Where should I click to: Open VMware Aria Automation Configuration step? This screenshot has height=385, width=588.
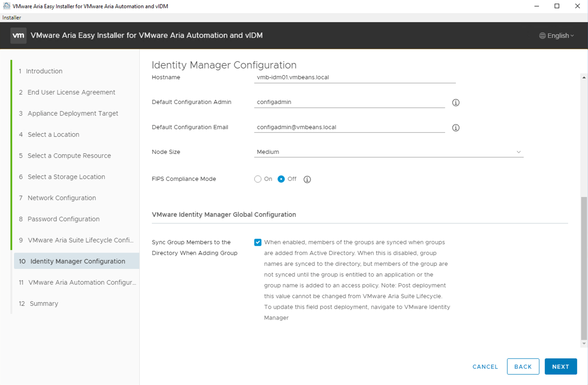[x=76, y=282]
